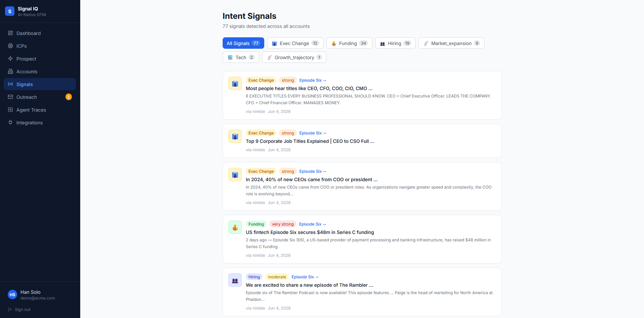Open the Outreach section
This screenshot has width=644, height=318.
40,97
